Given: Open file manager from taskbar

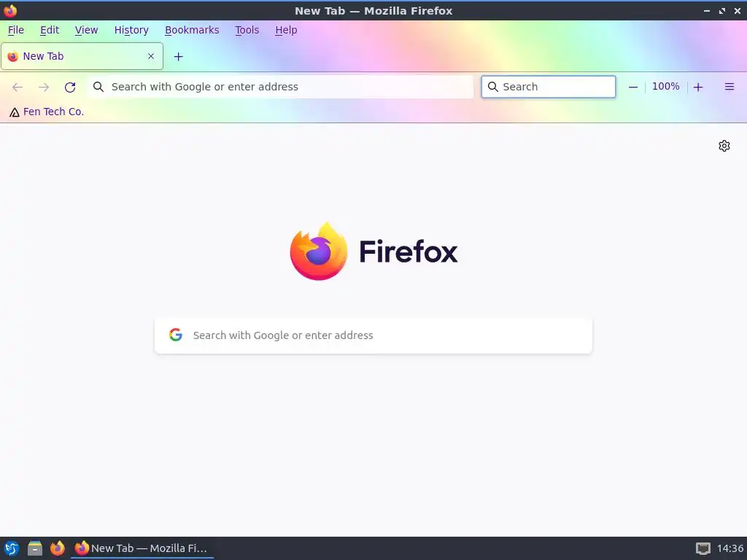Looking at the screenshot, I should point(35,548).
